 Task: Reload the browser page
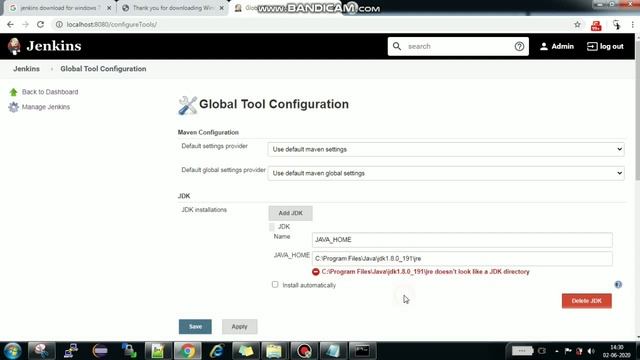point(40,24)
